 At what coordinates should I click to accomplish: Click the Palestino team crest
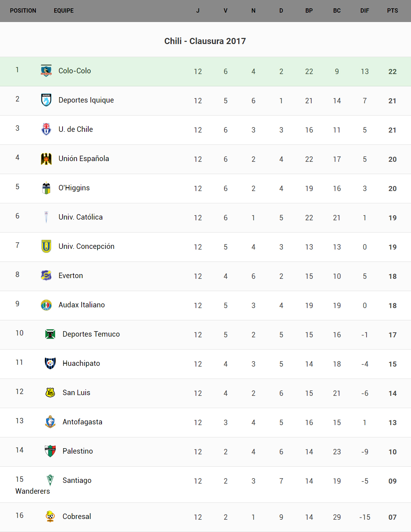click(50, 451)
